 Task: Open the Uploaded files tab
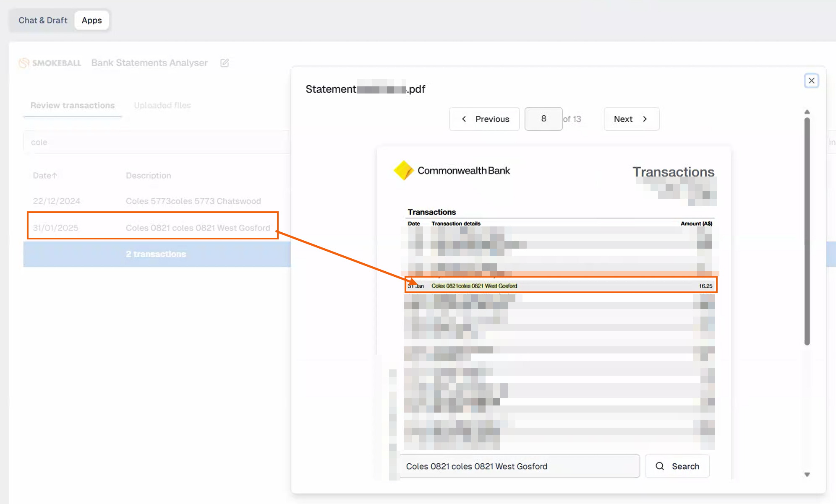click(162, 105)
